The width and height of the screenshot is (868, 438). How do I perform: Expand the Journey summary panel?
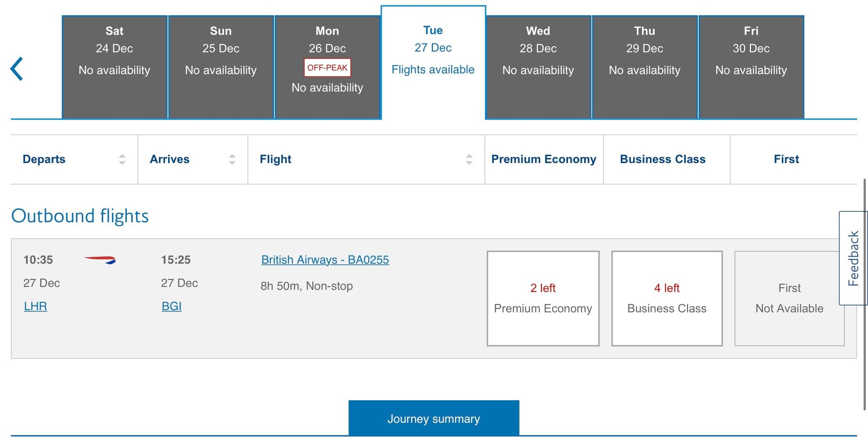[434, 418]
